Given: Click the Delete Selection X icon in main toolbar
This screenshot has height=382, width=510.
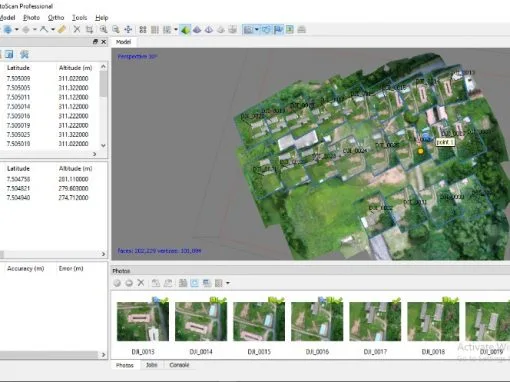Looking at the screenshot, I should pyautogui.click(x=77, y=29).
